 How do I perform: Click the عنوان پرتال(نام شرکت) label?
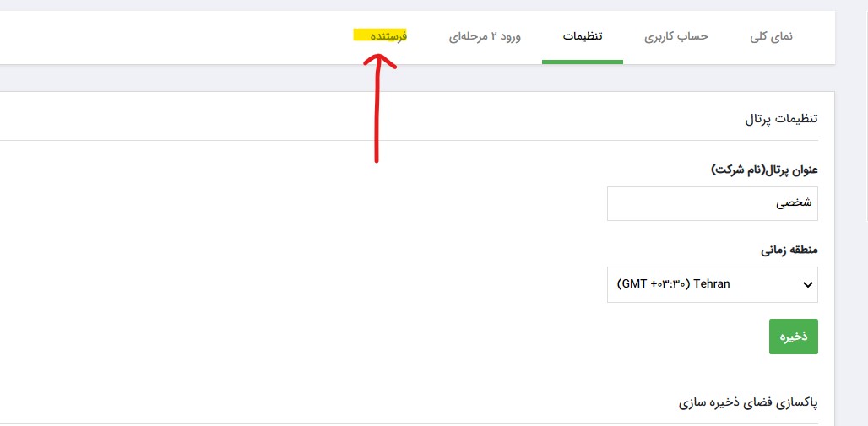pos(764,170)
